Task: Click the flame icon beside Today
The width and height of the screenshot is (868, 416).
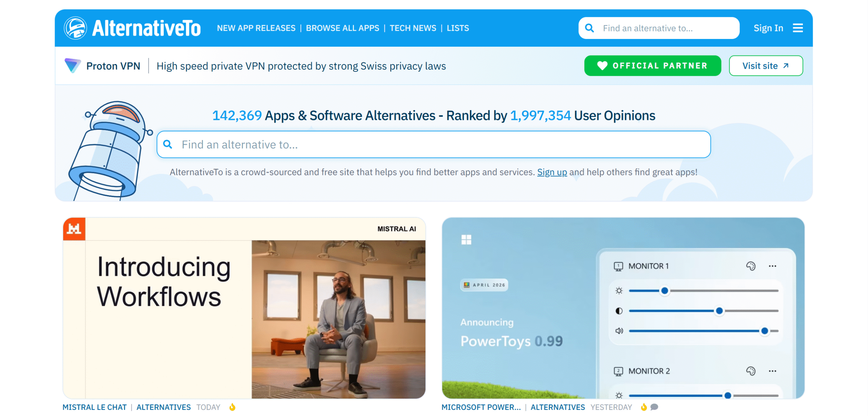Action: coord(232,407)
